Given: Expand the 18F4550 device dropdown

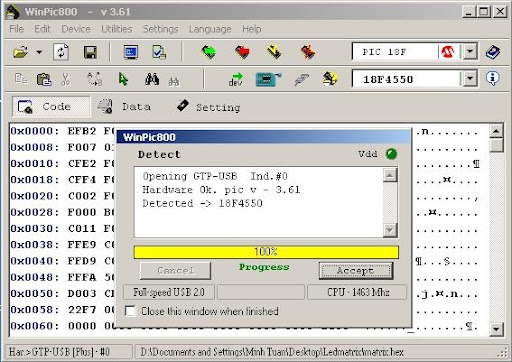Looking at the screenshot, I should [470, 79].
